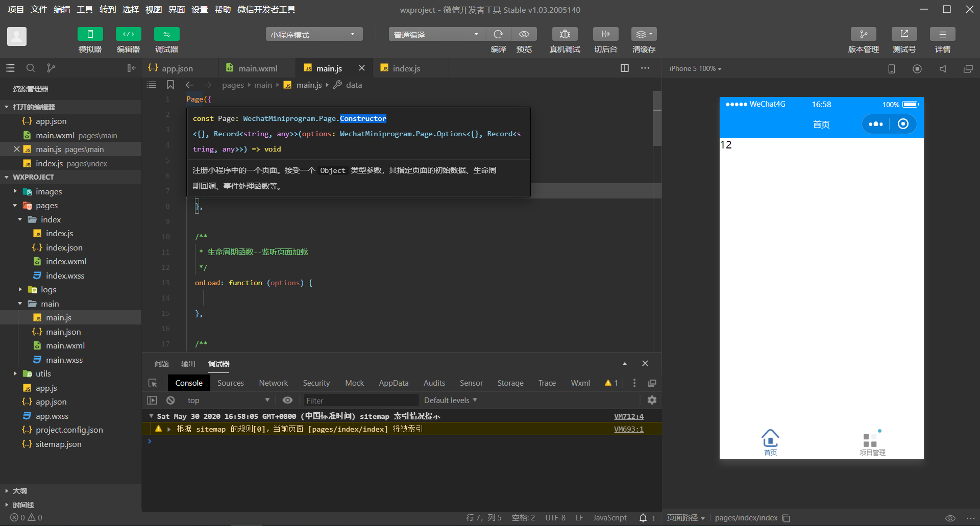This screenshot has width=980, height=526.
Task: Click the navigate back arrow in editor
Action: pos(189,85)
